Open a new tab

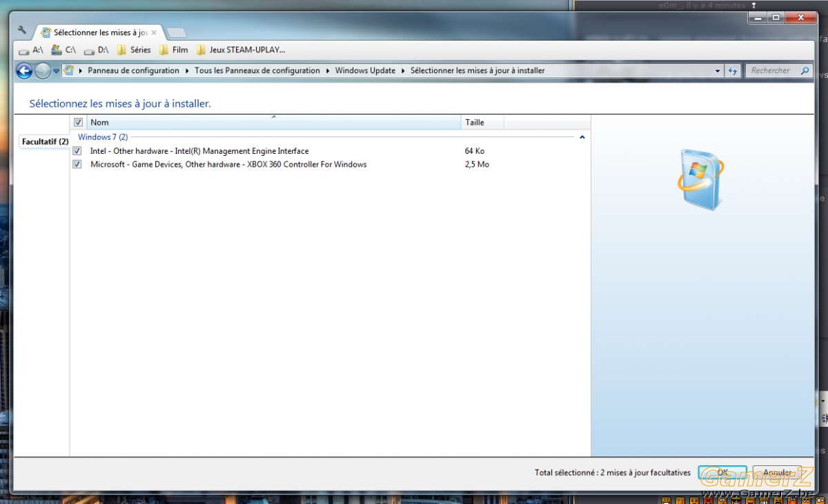pyautogui.click(x=176, y=32)
